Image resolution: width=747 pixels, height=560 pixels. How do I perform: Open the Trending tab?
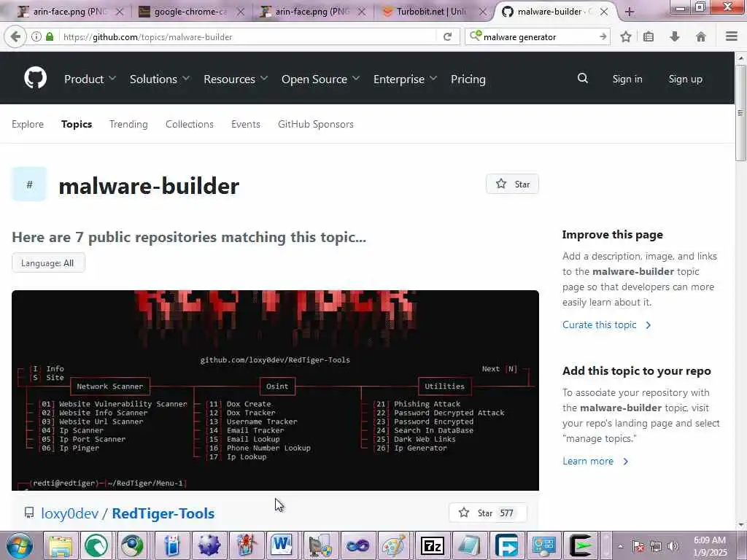tap(128, 124)
